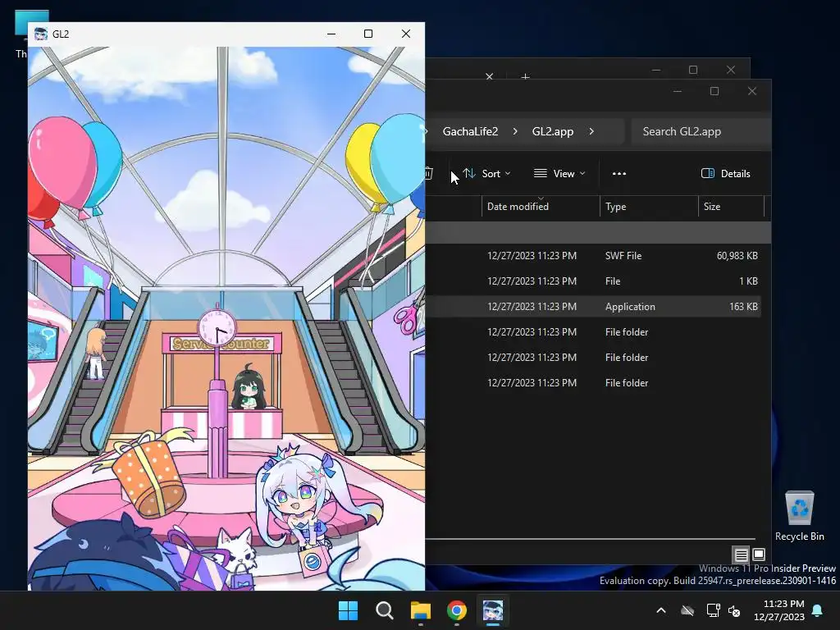Viewport: 840px width, 630px height.
Task: Expand chevron after GL2.app in address bar
Action: coord(591,131)
